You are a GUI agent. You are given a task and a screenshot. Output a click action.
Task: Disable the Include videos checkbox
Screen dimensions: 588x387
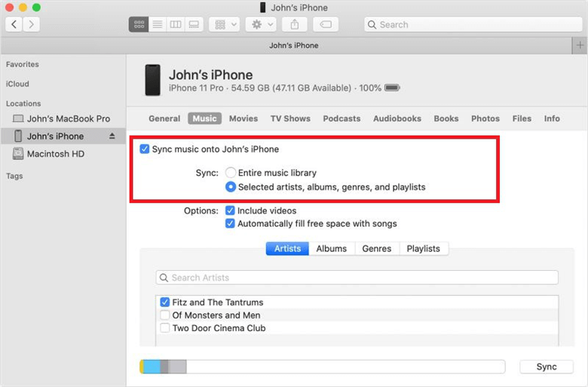pos(231,211)
